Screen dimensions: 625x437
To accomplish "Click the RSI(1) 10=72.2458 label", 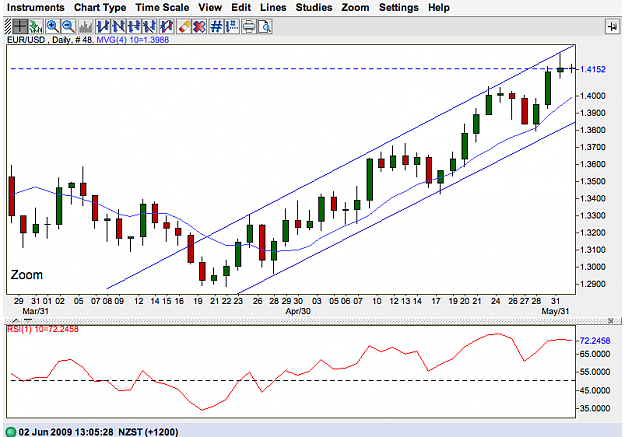I will click(43, 329).
